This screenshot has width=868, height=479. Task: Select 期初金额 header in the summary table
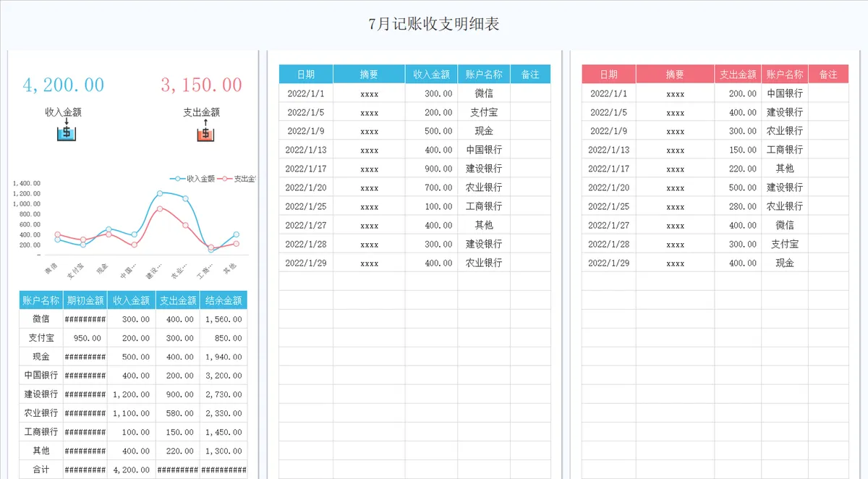click(x=85, y=300)
